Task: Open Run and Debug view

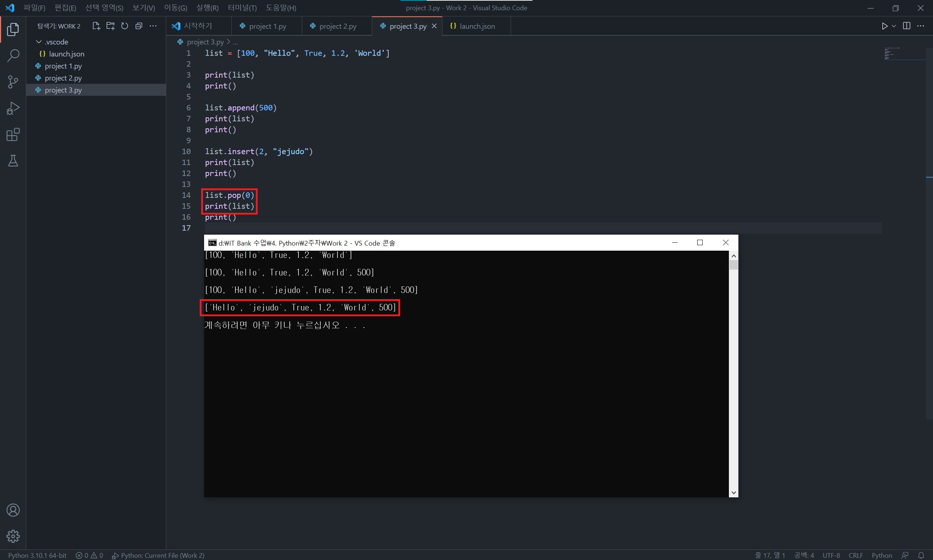Action: [x=13, y=108]
